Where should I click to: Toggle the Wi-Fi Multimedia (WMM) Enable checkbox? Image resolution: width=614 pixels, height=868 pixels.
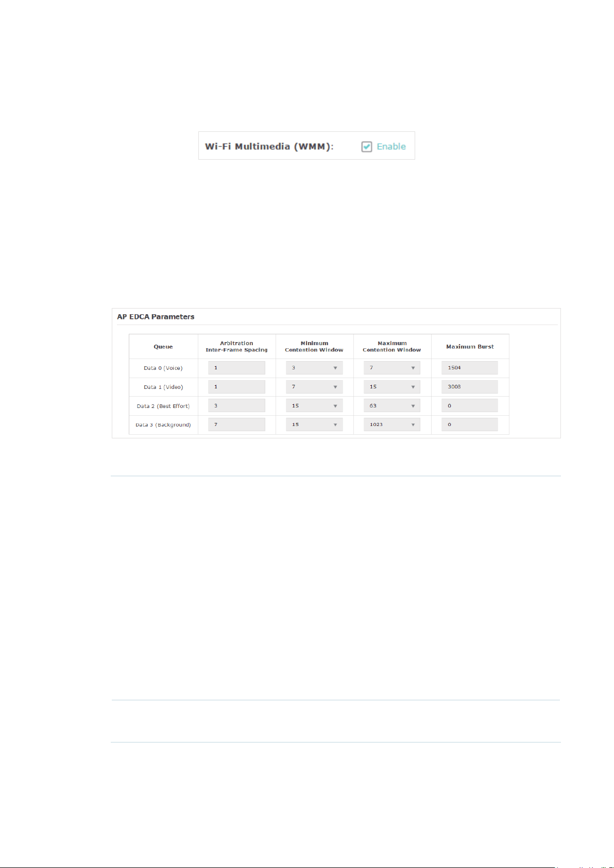[x=367, y=147]
